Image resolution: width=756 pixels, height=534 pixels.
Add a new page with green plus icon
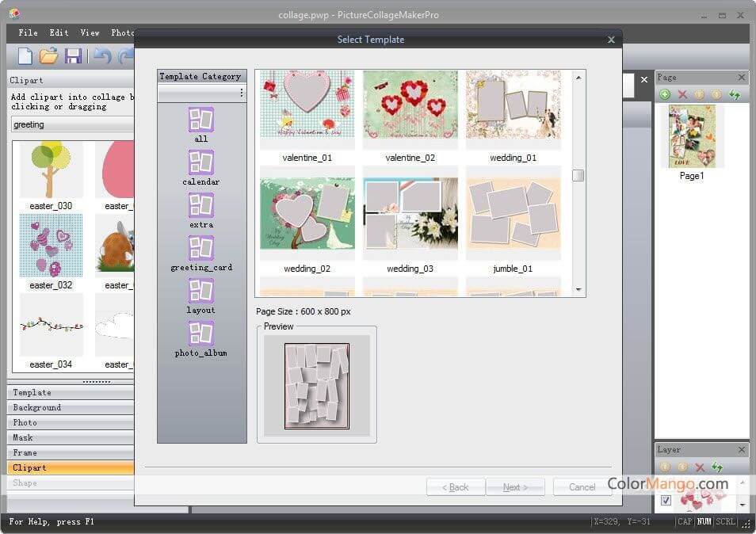pyautogui.click(x=666, y=94)
